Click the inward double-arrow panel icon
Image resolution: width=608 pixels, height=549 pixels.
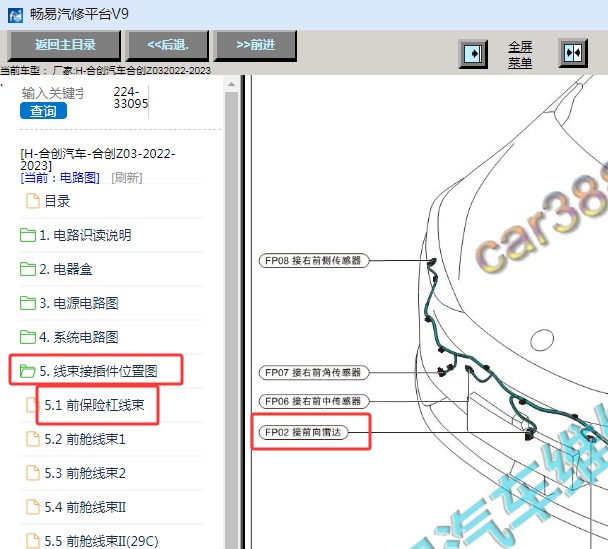573,53
